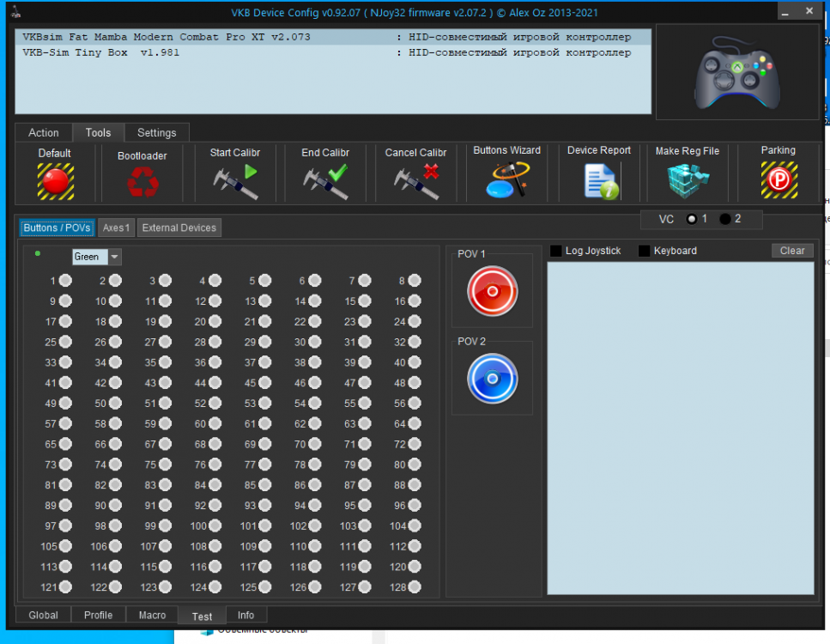830x644 pixels.
Task: Enable the Log Joystick checkbox
Action: click(556, 251)
